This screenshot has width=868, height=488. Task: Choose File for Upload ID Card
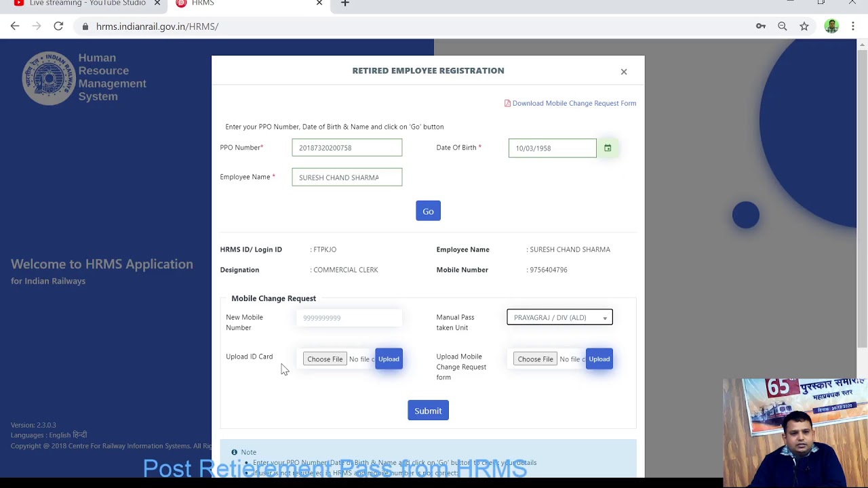325,359
